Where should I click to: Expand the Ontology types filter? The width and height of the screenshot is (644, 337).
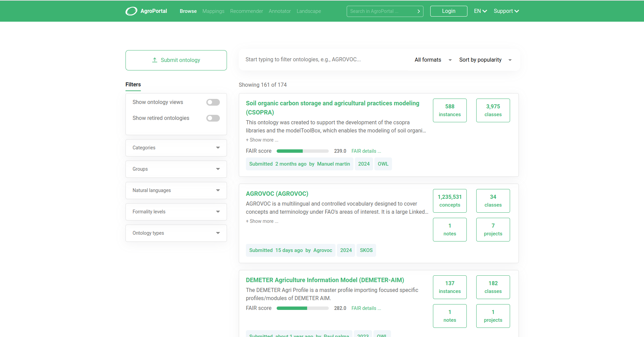point(176,233)
